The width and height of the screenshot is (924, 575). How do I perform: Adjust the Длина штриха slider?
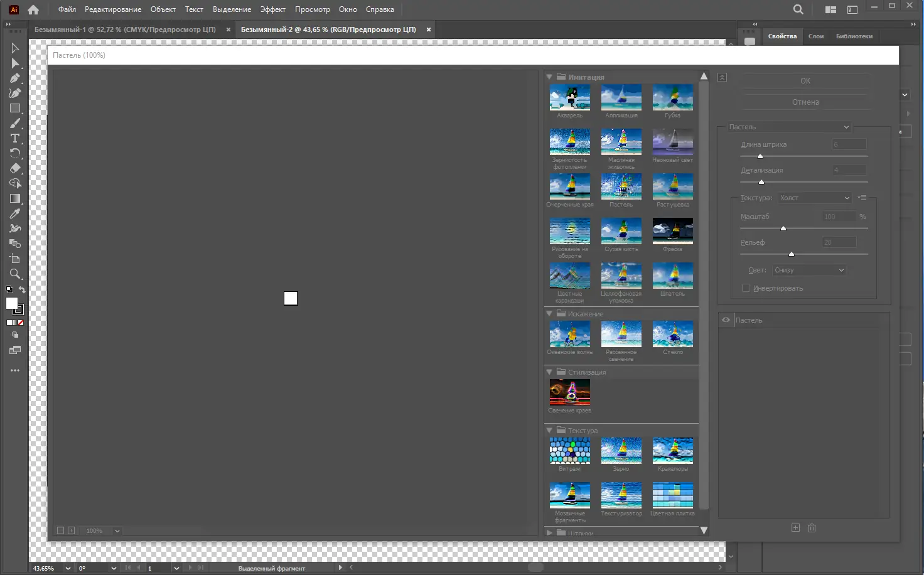tap(760, 156)
